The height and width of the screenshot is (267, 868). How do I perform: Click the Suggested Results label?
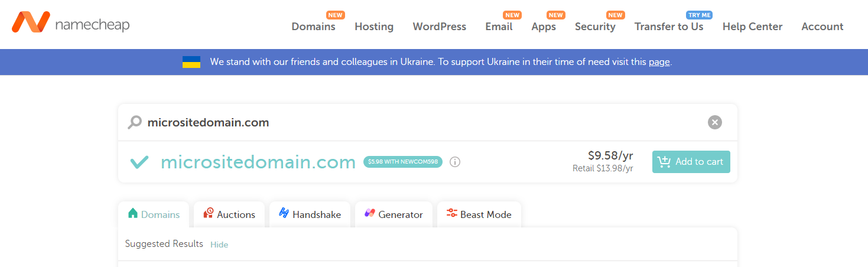pyautogui.click(x=164, y=244)
